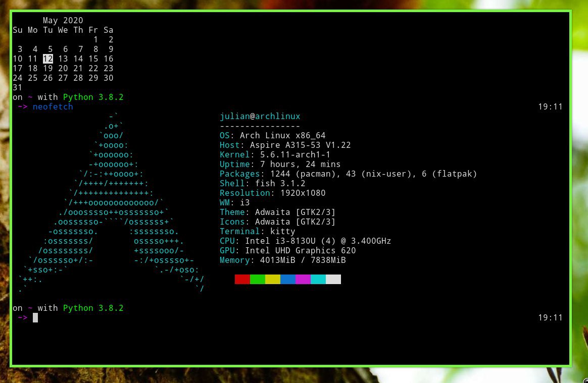Click the 'neofetch' command text
The image size is (588, 383).
(x=53, y=107)
